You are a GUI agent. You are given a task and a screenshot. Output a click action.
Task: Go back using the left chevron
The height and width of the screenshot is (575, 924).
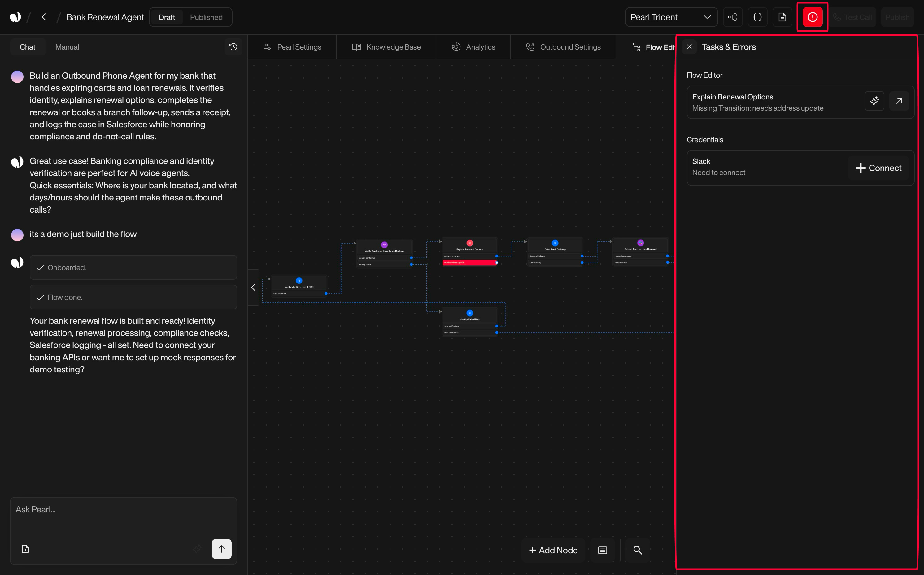pos(44,17)
